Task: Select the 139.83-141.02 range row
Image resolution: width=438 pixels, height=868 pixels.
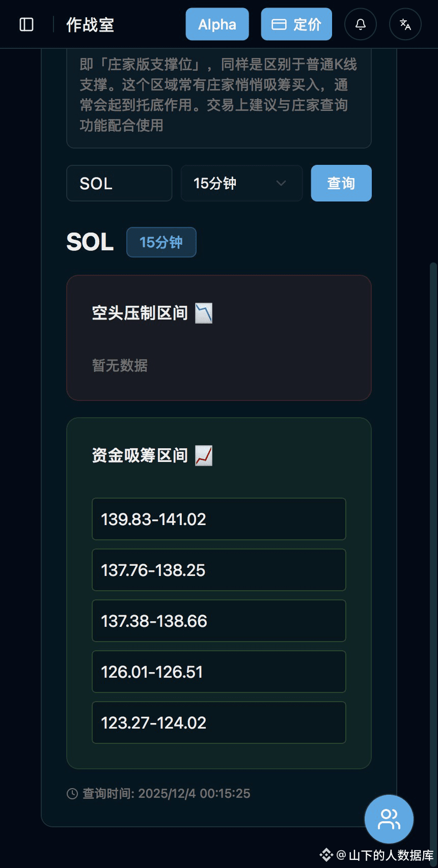Action: [218, 519]
